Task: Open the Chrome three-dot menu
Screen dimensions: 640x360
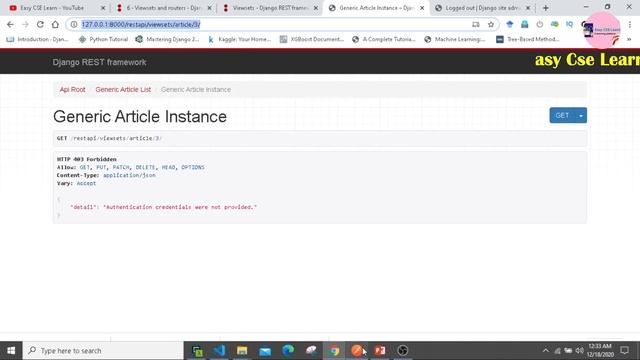Action: (630, 24)
